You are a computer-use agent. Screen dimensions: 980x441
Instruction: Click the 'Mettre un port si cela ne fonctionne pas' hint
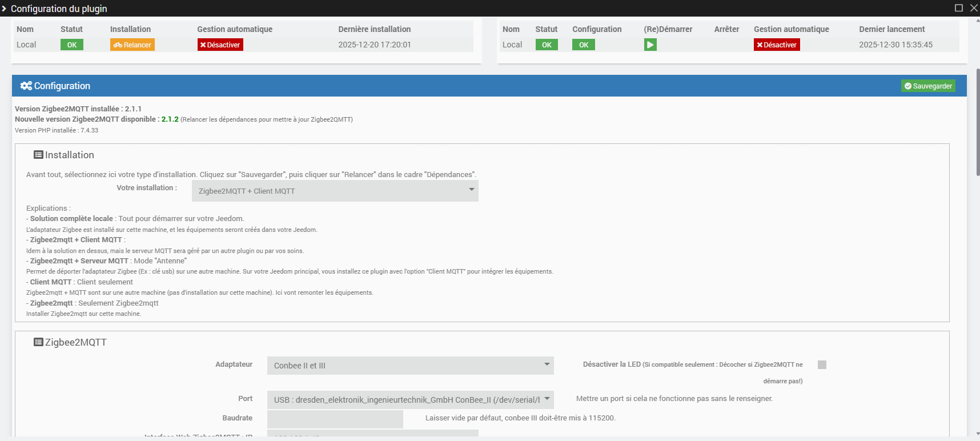pos(674,399)
